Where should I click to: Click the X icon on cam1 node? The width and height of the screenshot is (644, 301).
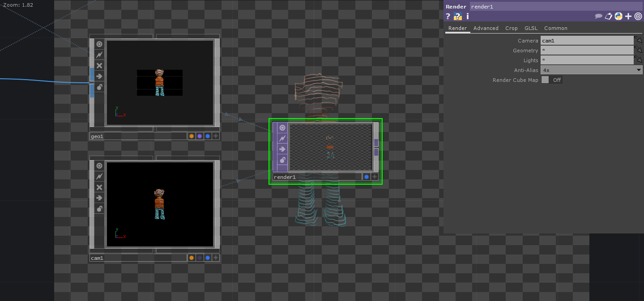[99, 187]
